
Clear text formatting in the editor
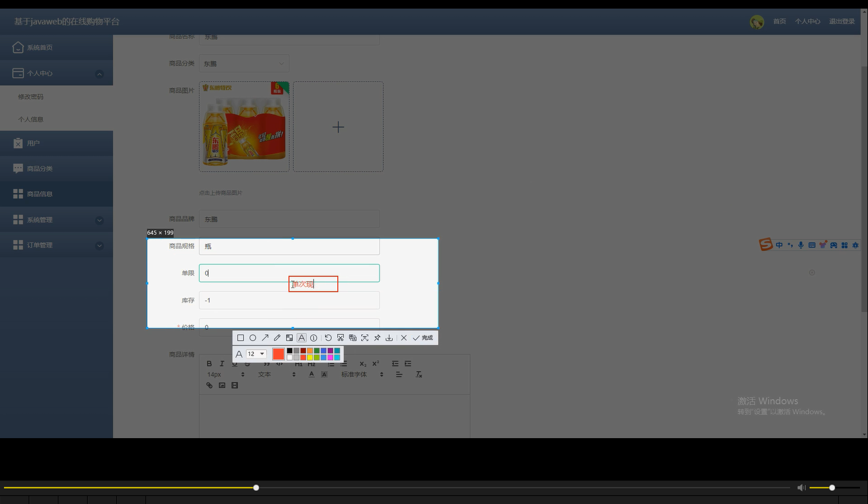tap(419, 375)
